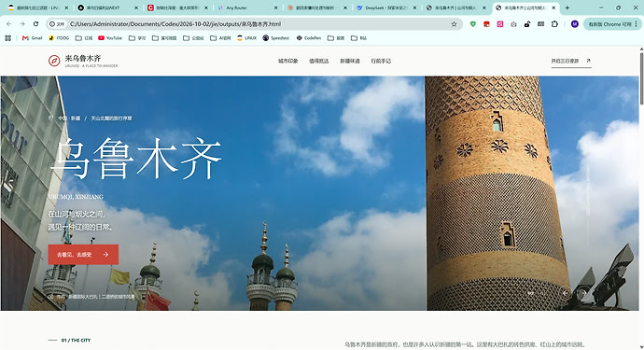Click the browser forward arrow
This screenshot has width=644, height=350.
[x=22, y=24]
